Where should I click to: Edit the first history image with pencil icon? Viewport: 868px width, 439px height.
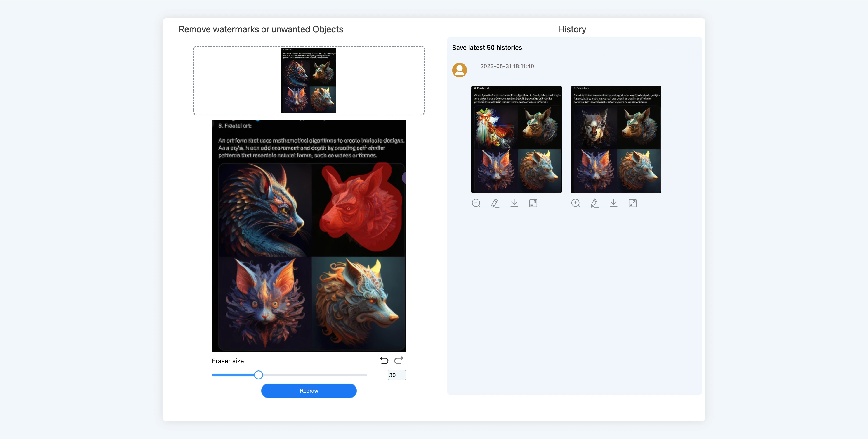tap(495, 203)
